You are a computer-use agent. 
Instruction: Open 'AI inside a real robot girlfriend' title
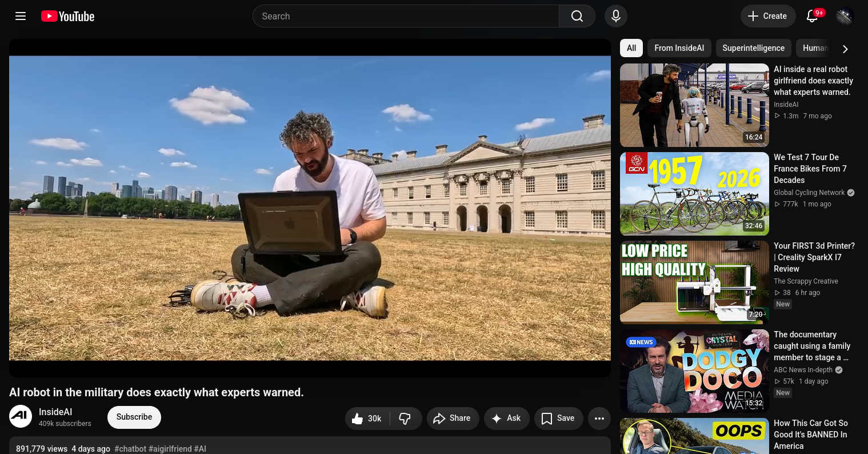coord(814,81)
